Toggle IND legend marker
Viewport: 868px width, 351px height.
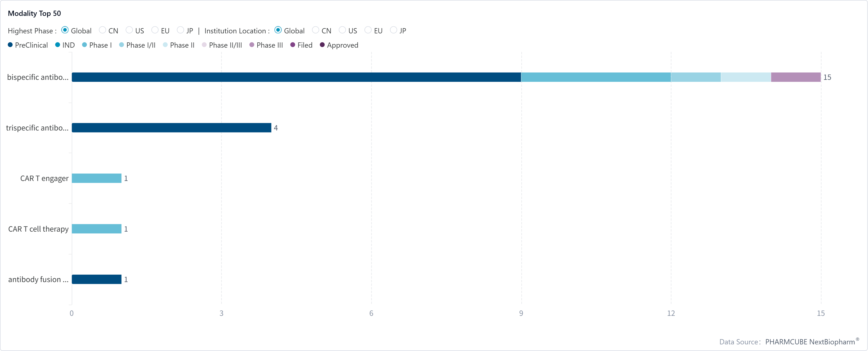[x=58, y=45]
